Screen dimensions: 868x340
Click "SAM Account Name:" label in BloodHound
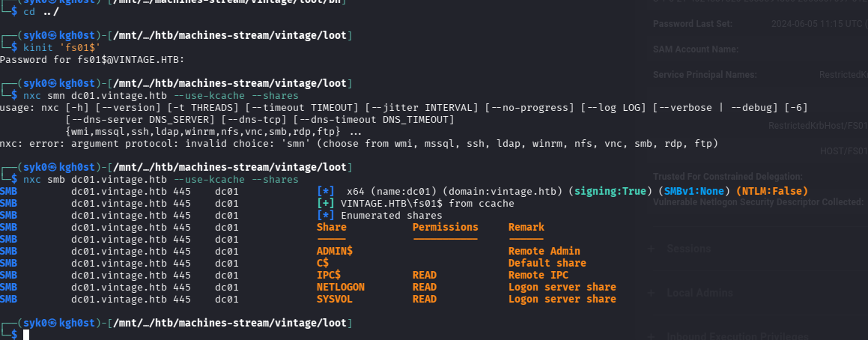696,49
